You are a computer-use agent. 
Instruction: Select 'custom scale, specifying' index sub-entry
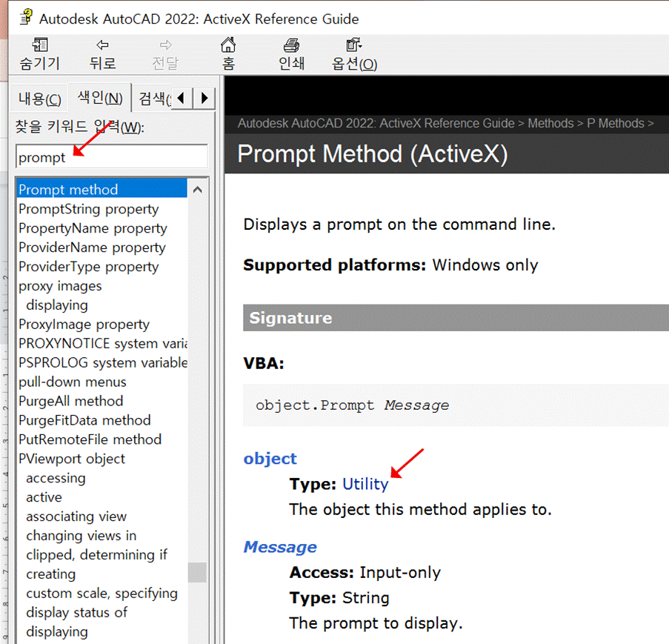(x=101, y=593)
